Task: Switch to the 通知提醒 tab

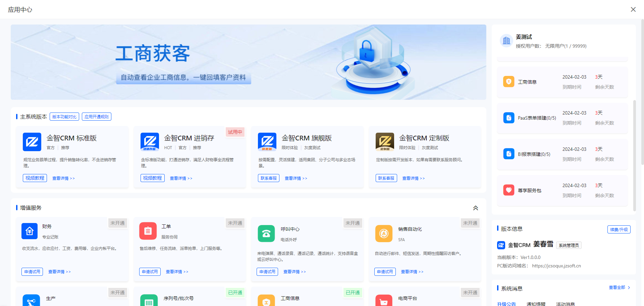Action: click(536, 304)
